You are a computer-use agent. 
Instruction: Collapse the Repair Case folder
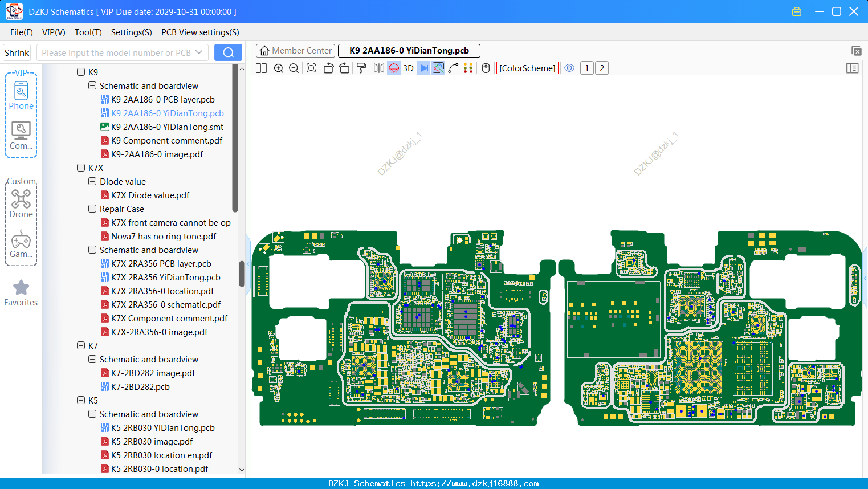pos(92,209)
